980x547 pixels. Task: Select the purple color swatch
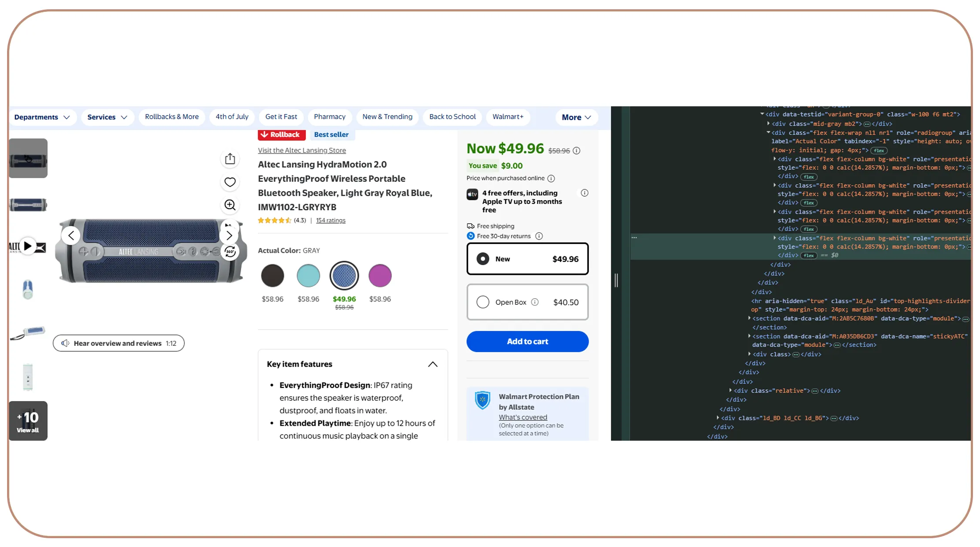(x=380, y=276)
